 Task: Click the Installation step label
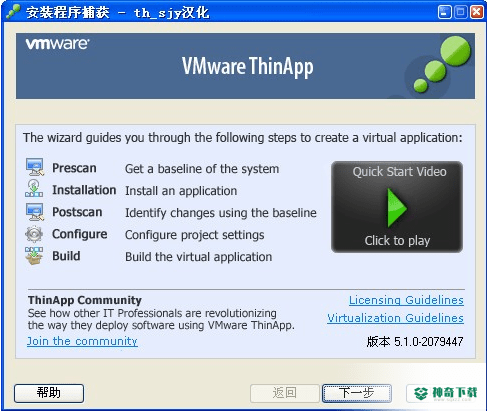(x=84, y=190)
